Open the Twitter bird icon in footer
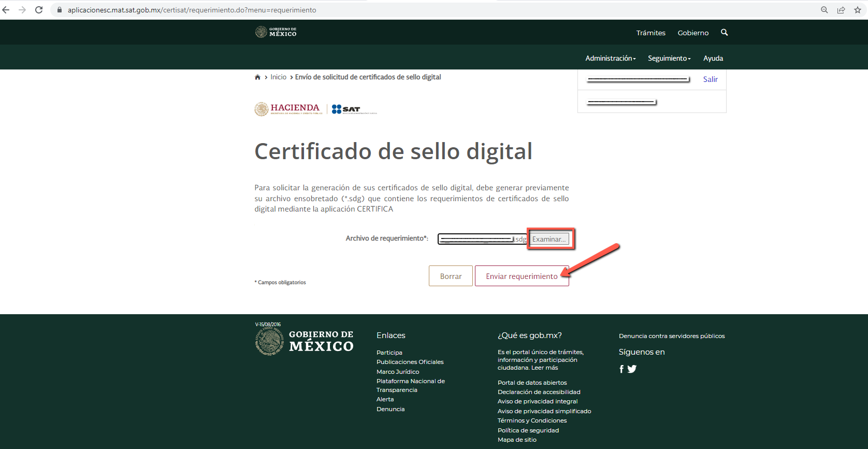This screenshot has height=449, width=868. [632, 369]
